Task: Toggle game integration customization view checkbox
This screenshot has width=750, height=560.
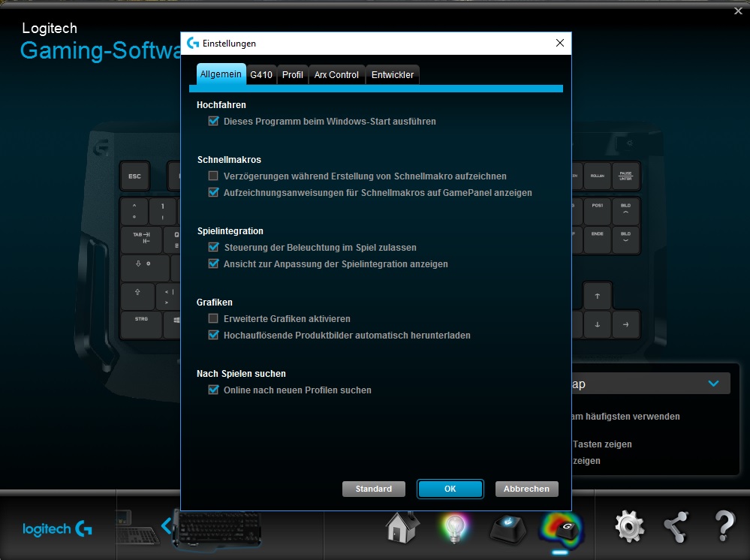Action: click(x=213, y=263)
